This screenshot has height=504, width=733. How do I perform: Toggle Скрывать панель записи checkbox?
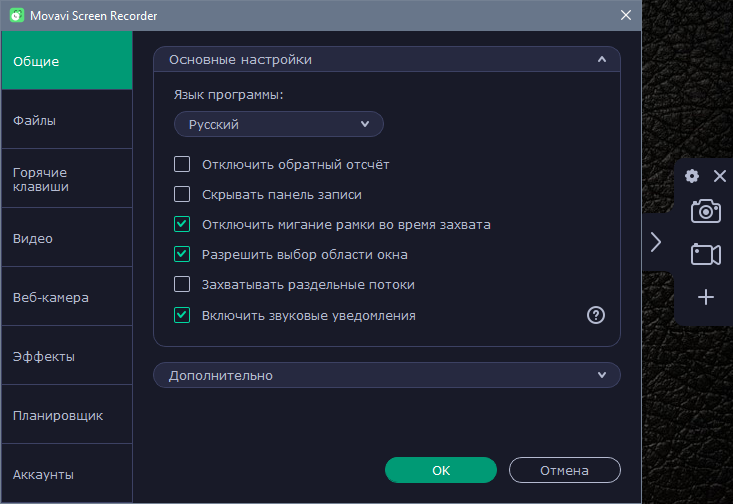pyautogui.click(x=182, y=194)
